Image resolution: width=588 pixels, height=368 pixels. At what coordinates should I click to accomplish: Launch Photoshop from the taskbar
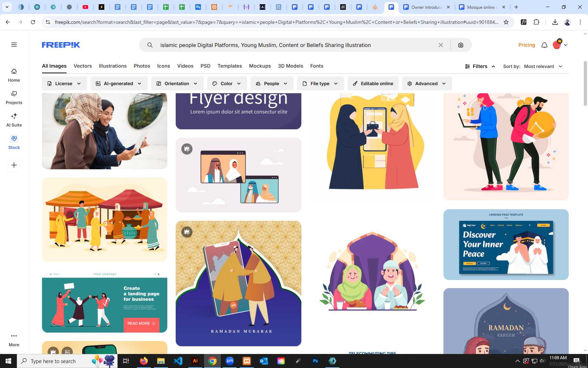(x=315, y=361)
